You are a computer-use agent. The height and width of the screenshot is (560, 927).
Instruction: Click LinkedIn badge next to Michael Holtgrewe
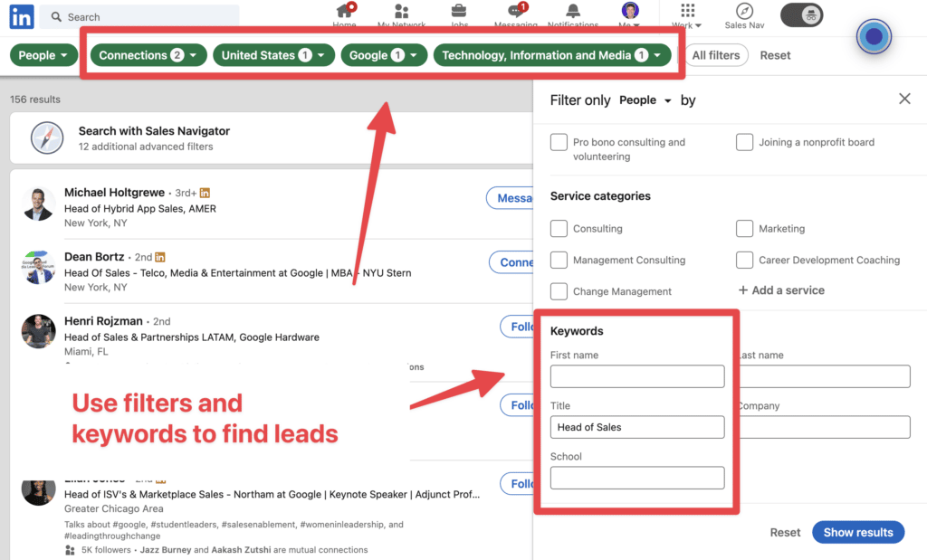coord(205,193)
